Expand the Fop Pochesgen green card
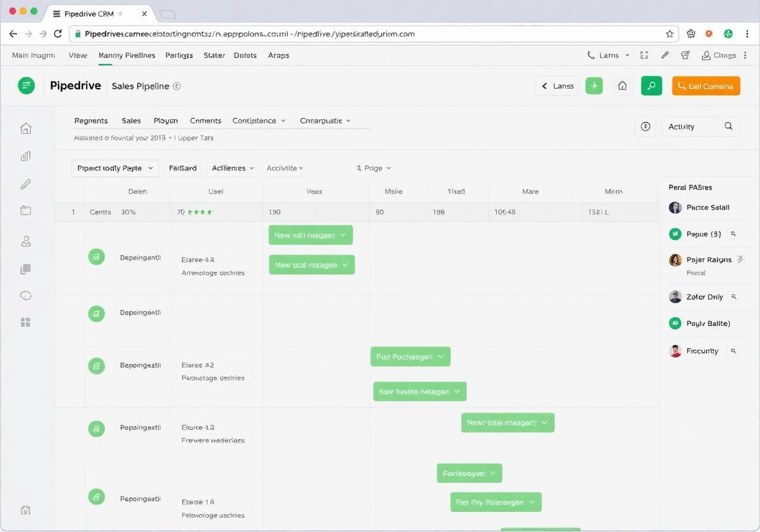 410,357
